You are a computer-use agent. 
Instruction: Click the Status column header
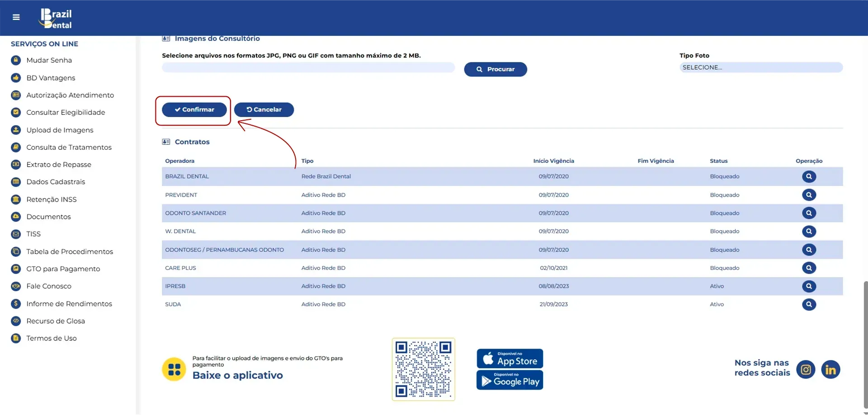(x=718, y=161)
